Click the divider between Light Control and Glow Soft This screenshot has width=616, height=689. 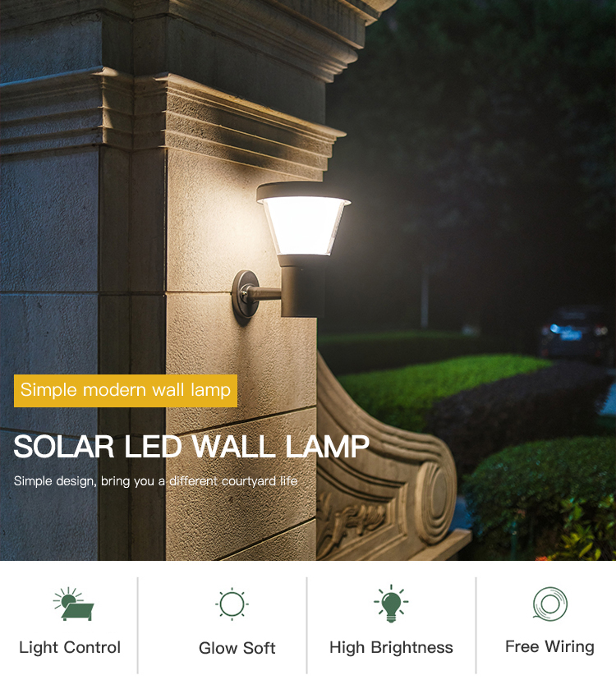pyautogui.click(x=137, y=625)
